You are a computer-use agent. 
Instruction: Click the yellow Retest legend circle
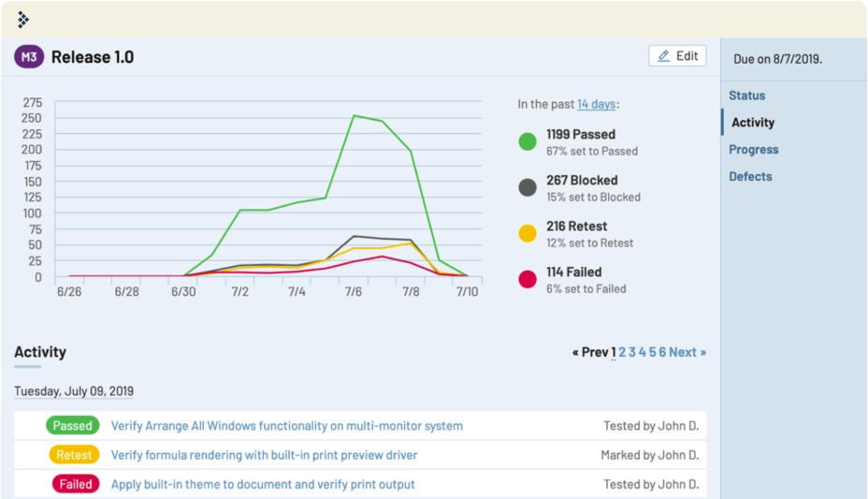point(528,233)
